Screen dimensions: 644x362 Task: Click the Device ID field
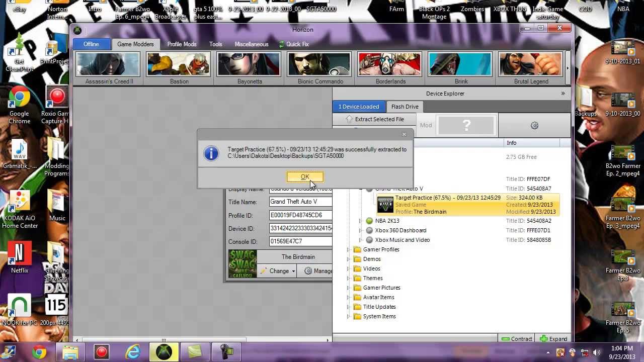click(x=300, y=228)
